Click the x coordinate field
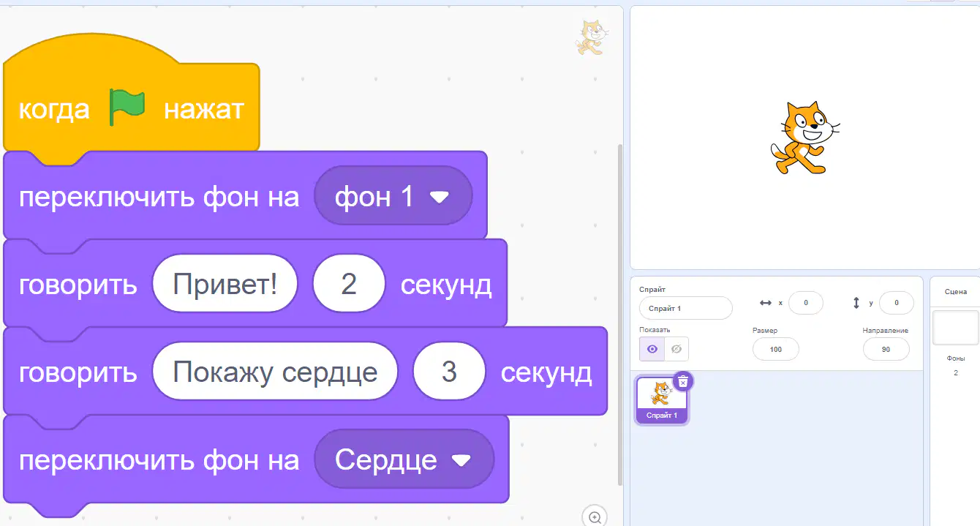 coord(805,302)
